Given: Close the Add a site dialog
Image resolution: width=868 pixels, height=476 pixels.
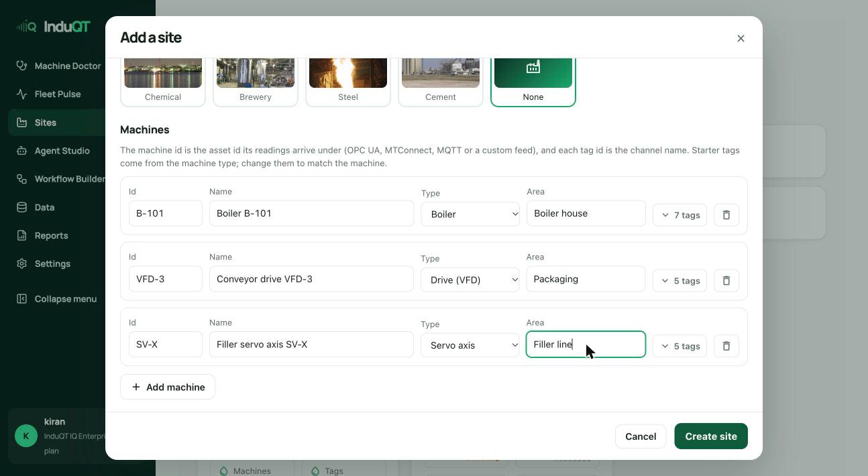Looking at the screenshot, I should pyautogui.click(x=741, y=38).
